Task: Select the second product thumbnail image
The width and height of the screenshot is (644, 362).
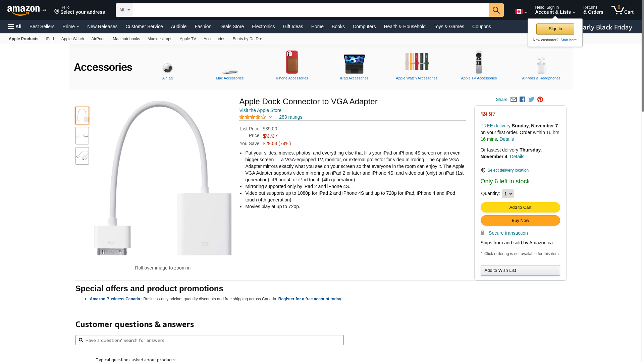Action: pos(82,136)
